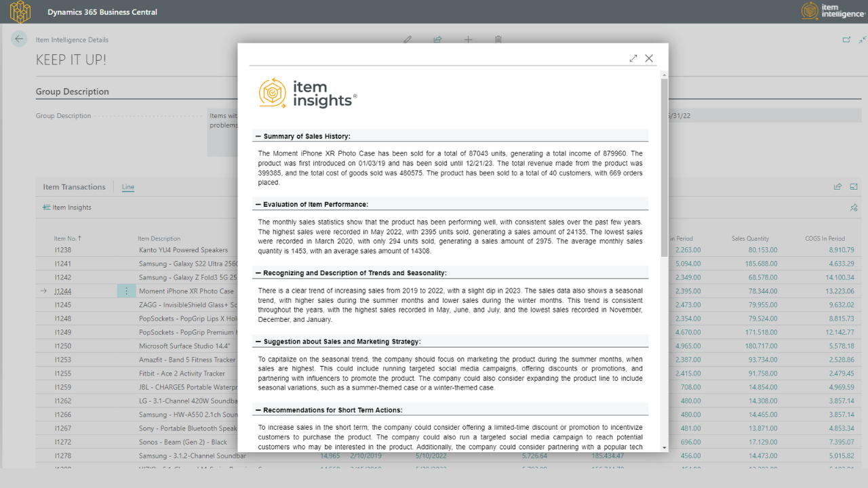Click COGS value 13,223.06

click(840, 291)
